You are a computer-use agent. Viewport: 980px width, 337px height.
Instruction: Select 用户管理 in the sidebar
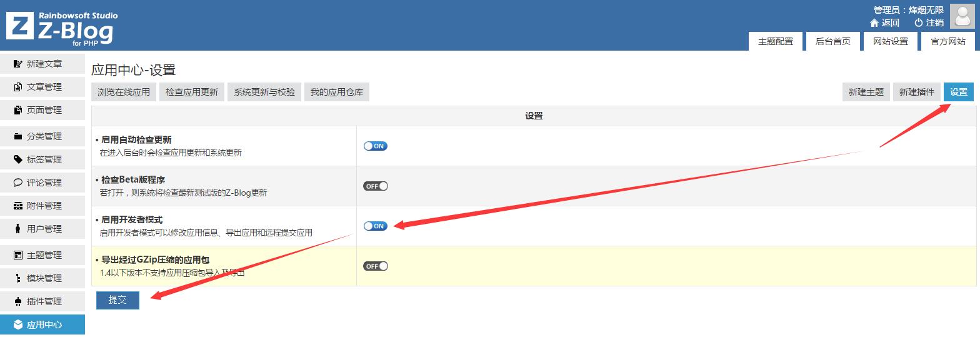(42, 229)
